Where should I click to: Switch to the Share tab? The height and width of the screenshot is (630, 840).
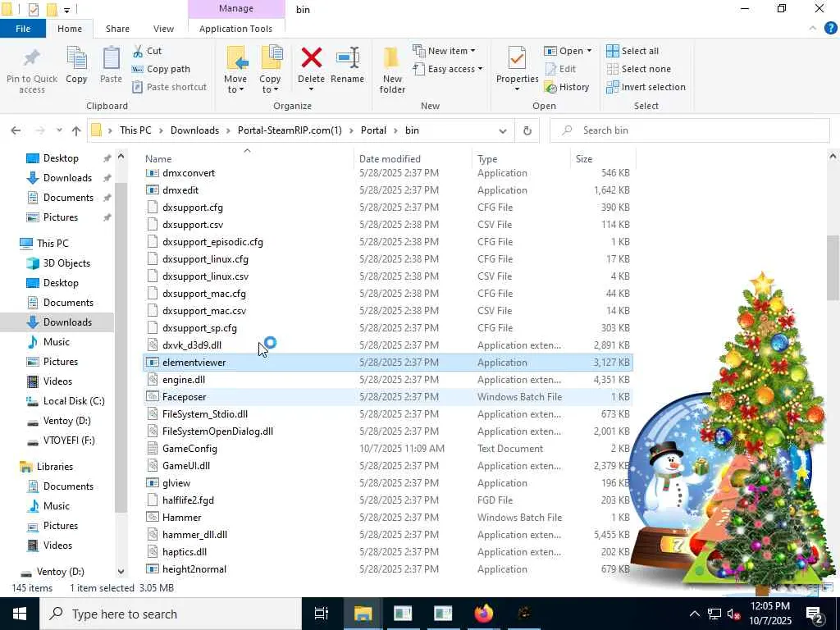117,29
